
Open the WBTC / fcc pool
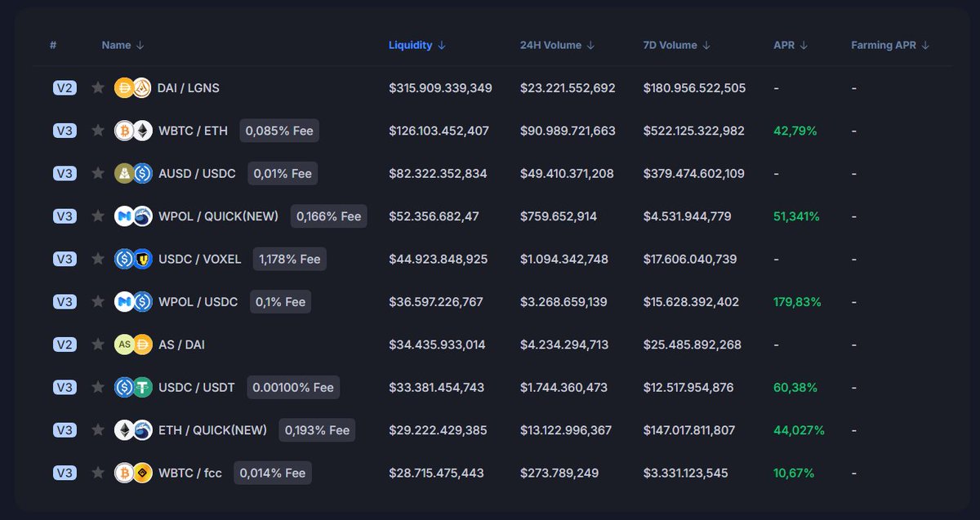click(190, 473)
